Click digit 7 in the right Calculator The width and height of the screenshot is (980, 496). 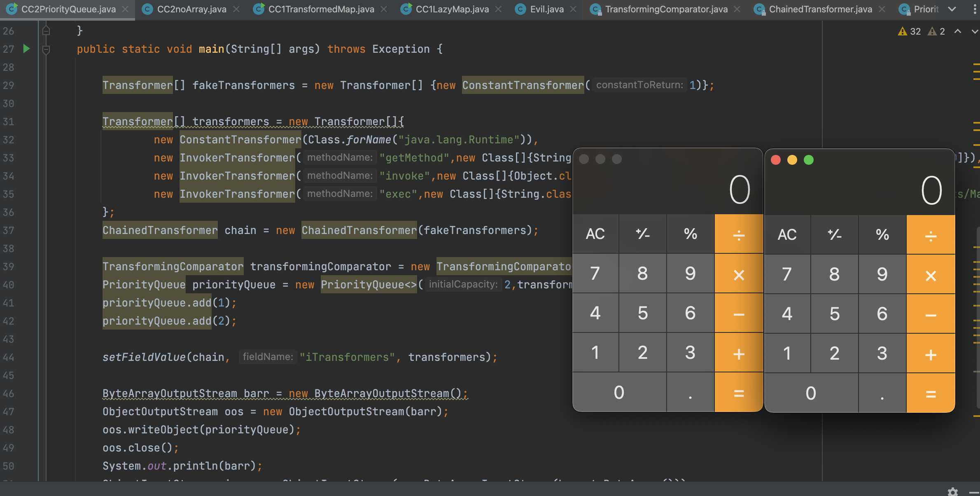(x=787, y=274)
